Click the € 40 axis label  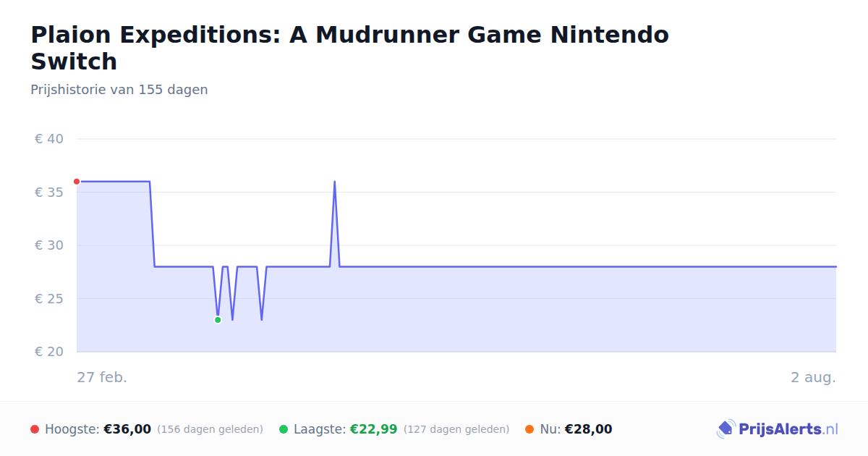point(49,139)
